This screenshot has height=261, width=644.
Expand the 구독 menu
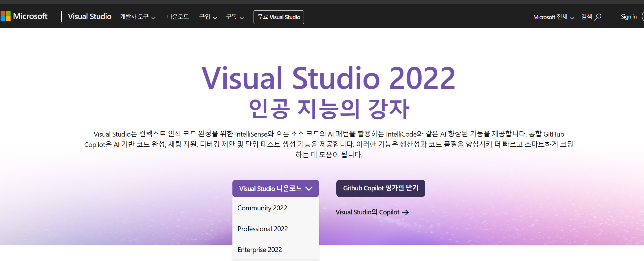pyautogui.click(x=235, y=17)
